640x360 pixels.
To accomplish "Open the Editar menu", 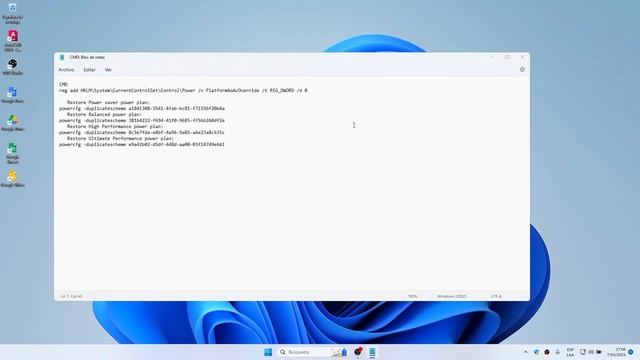I will point(89,70).
